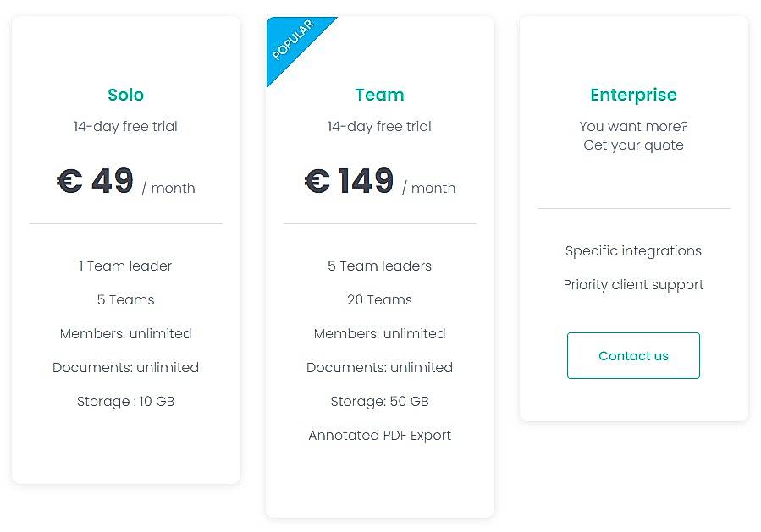Image resolution: width=761 pixels, height=532 pixels.
Task: Click Storage : 10 GB in Solo card
Action: pos(125,401)
